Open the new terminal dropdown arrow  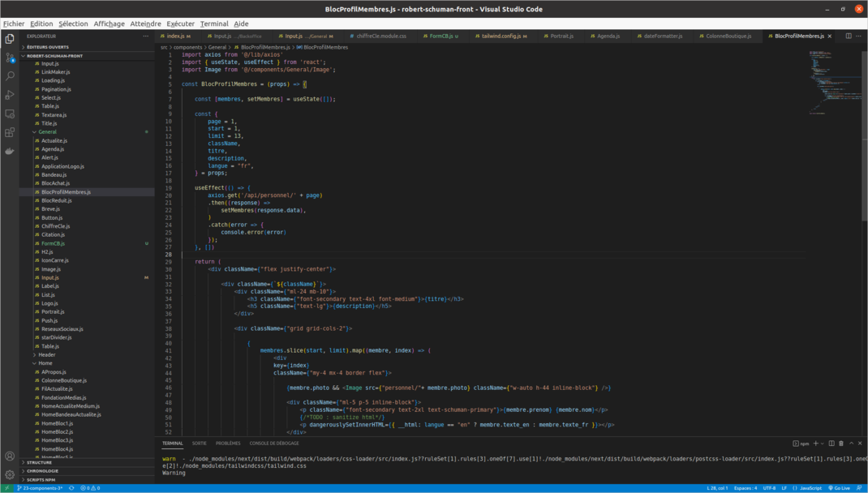[823, 444]
